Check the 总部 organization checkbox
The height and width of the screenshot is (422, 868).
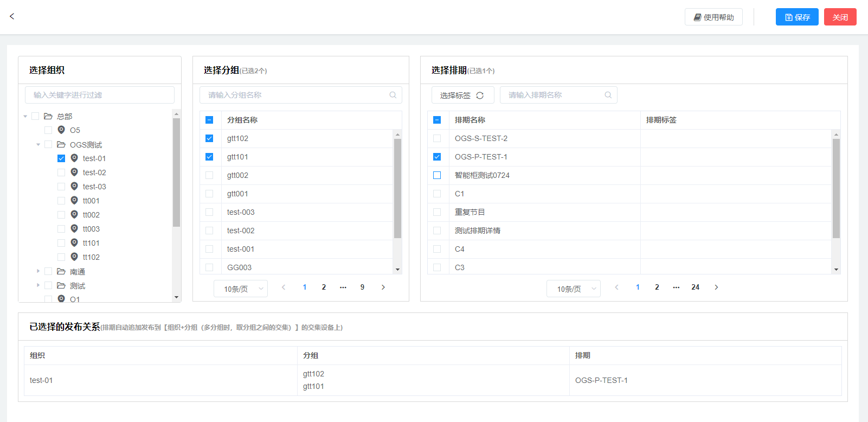point(35,116)
